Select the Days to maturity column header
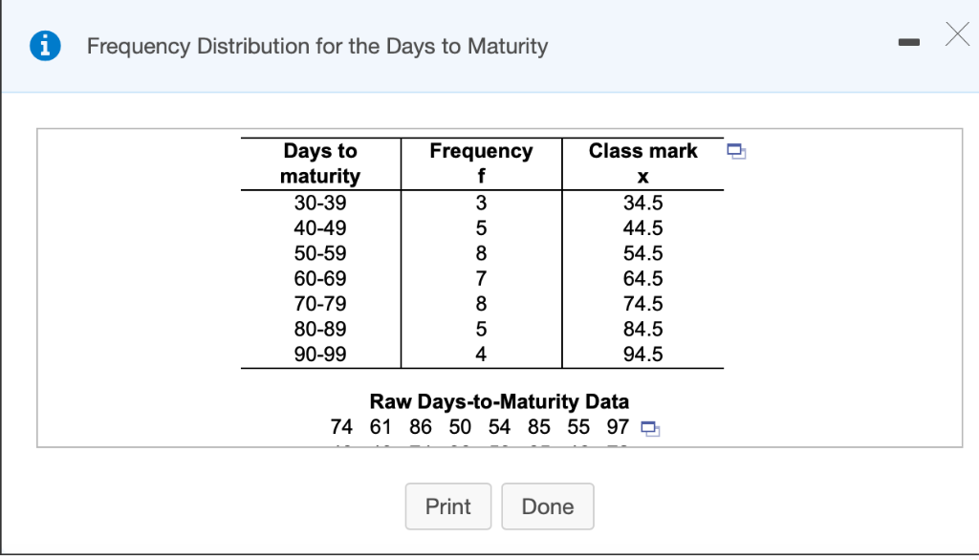 click(320, 163)
